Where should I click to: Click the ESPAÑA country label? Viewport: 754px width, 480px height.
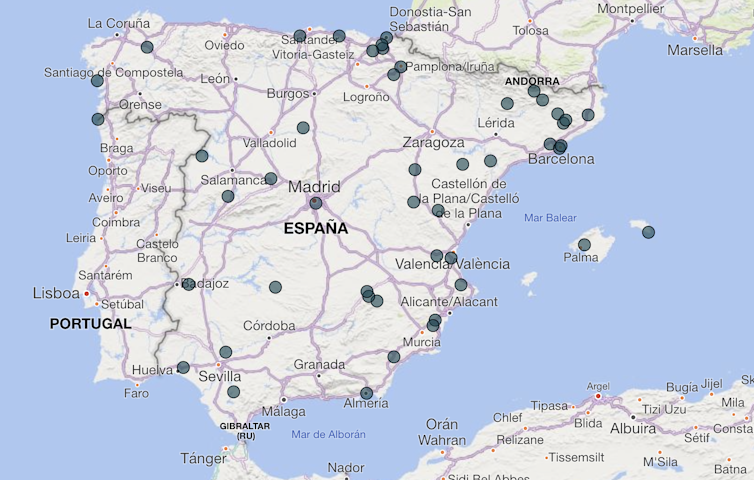click(316, 229)
